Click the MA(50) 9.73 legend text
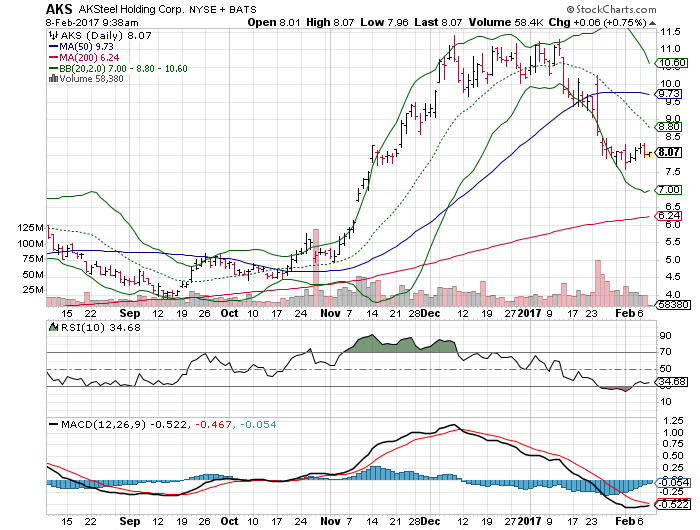The width and height of the screenshot is (700, 530). 86,46
